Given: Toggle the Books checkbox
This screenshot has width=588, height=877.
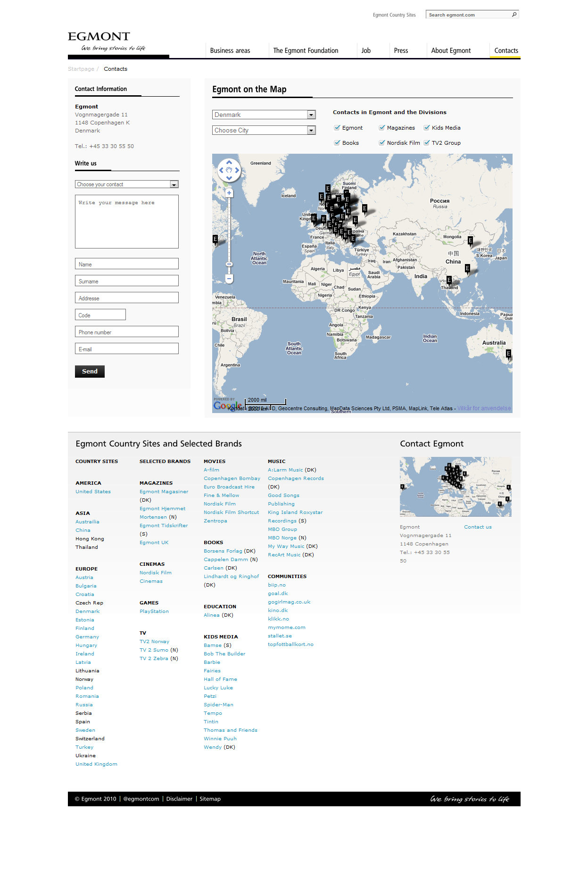Looking at the screenshot, I should pyautogui.click(x=337, y=143).
